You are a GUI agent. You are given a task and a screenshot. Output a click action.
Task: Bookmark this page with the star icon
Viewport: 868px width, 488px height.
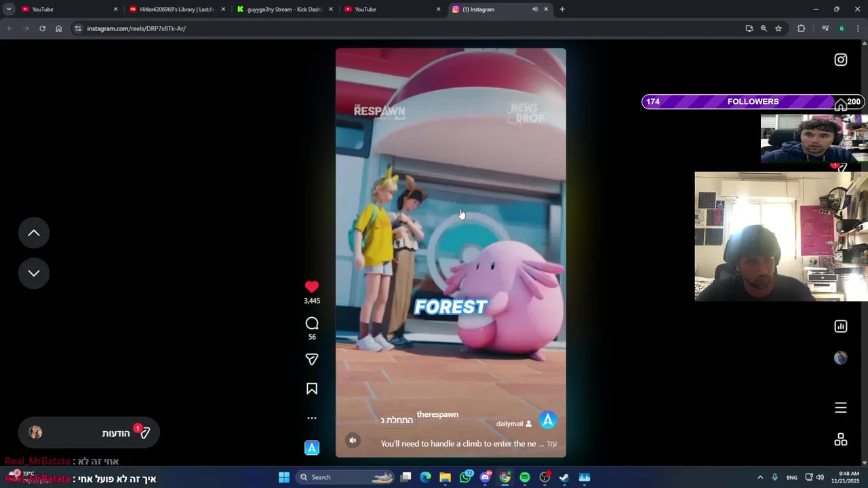778,28
